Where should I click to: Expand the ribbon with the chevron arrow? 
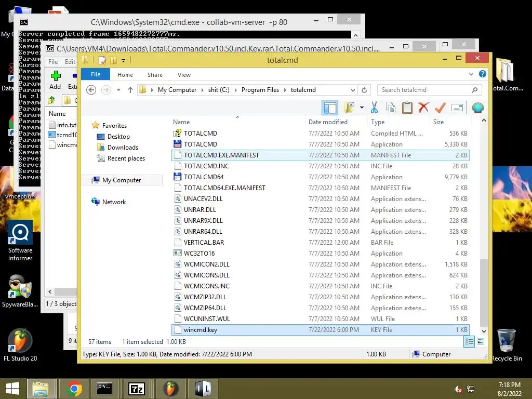point(471,74)
